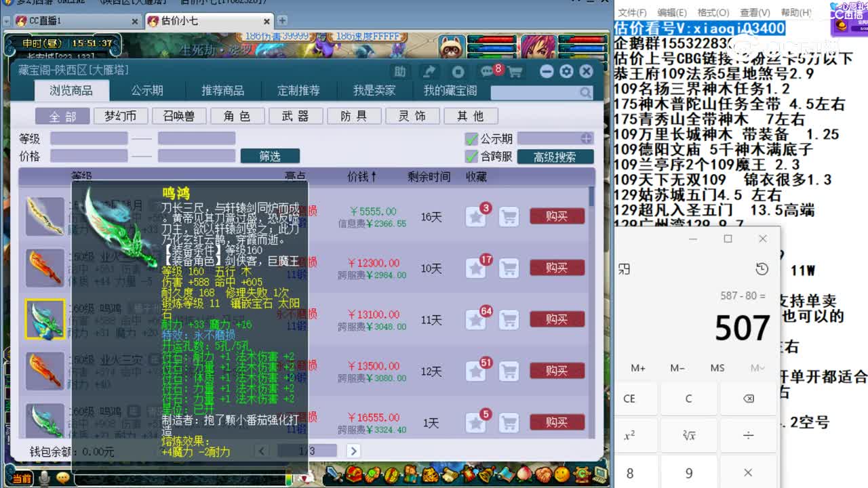Filter category by 角色
Viewport: 868px width, 488px height.
pyautogui.click(x=237, y=116)
